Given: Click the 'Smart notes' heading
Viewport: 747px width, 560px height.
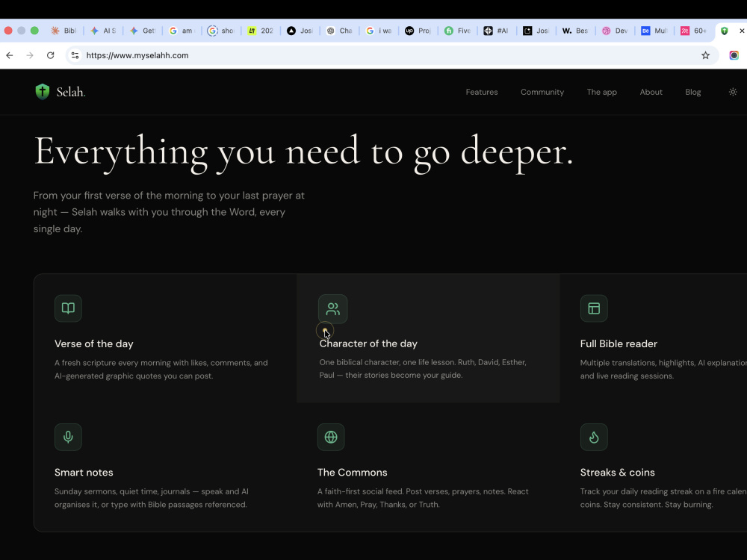Looking at the screenshot, I should click(x=84, y=473).
